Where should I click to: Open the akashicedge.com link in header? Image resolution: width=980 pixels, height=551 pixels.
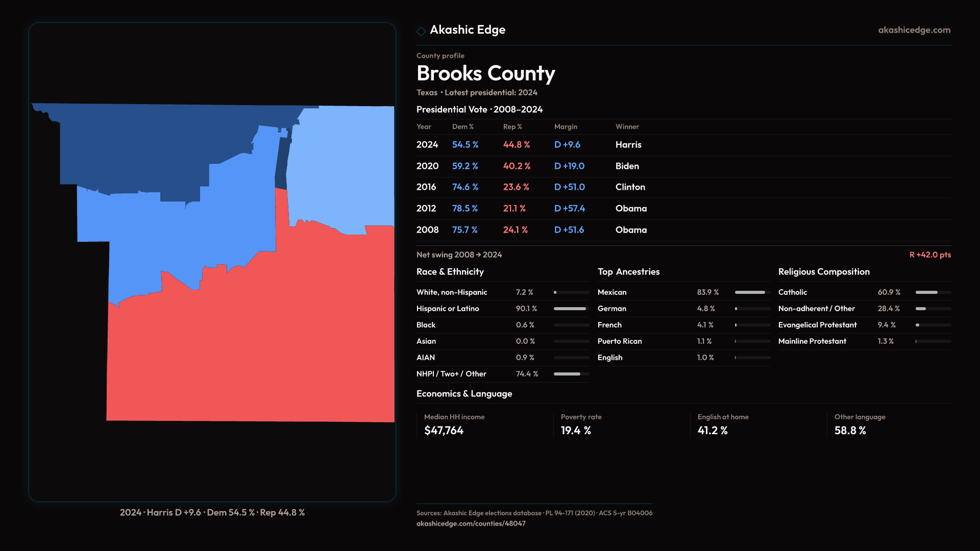914,30
